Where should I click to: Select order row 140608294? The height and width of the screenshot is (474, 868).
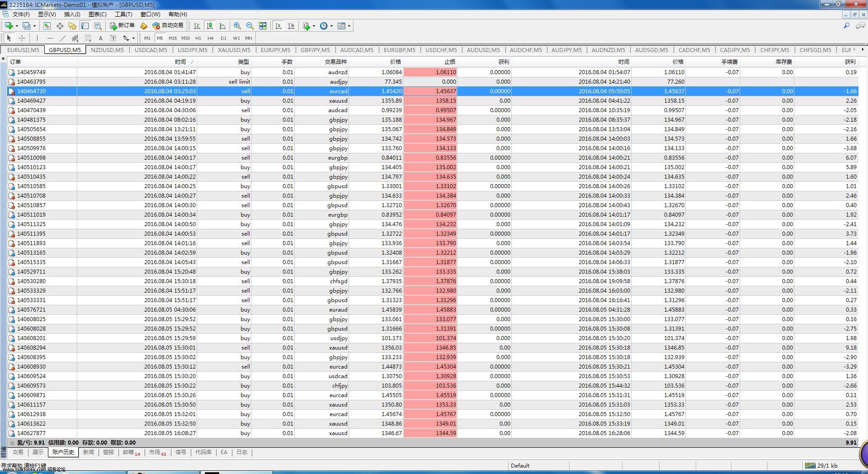coord(433,348)
